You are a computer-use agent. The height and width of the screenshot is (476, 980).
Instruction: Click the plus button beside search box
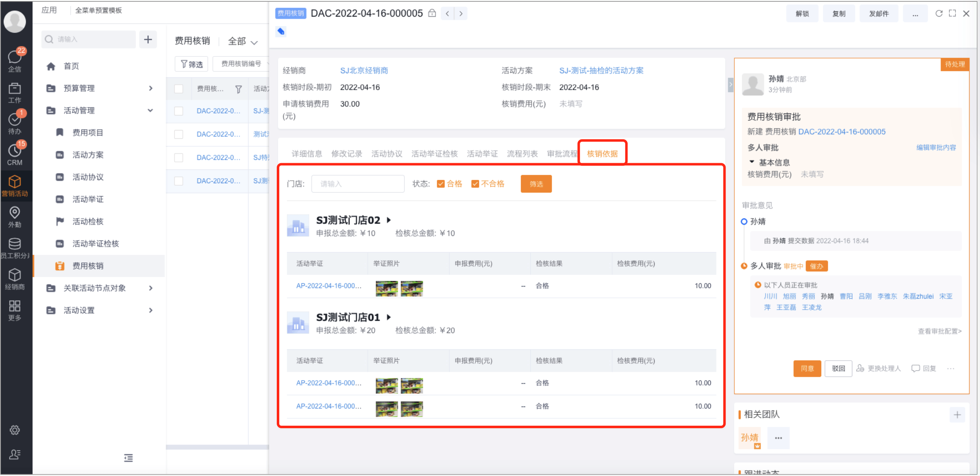[x=148, y=39]
